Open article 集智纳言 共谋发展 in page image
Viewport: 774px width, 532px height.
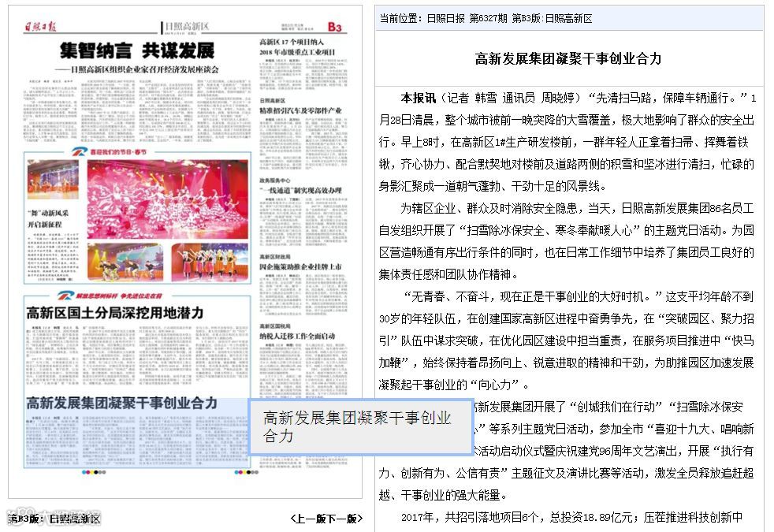pyautogui.click(x=136, y=50)
